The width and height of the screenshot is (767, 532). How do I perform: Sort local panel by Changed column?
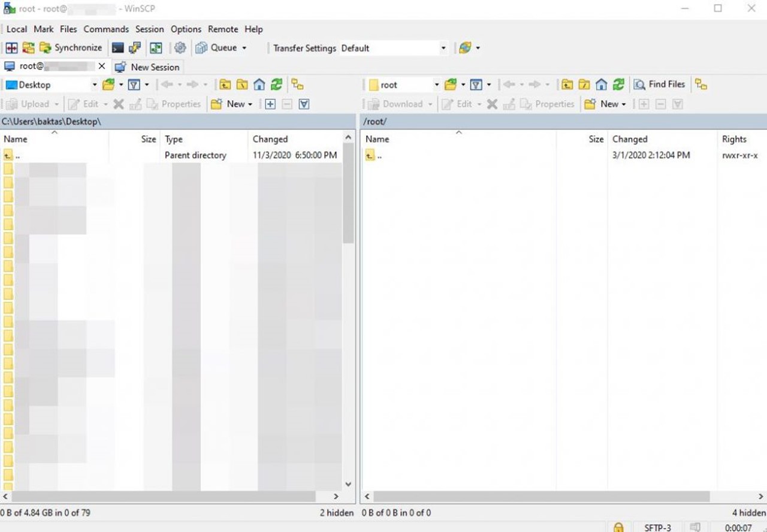pyautogui.click(x=295, y=139)
